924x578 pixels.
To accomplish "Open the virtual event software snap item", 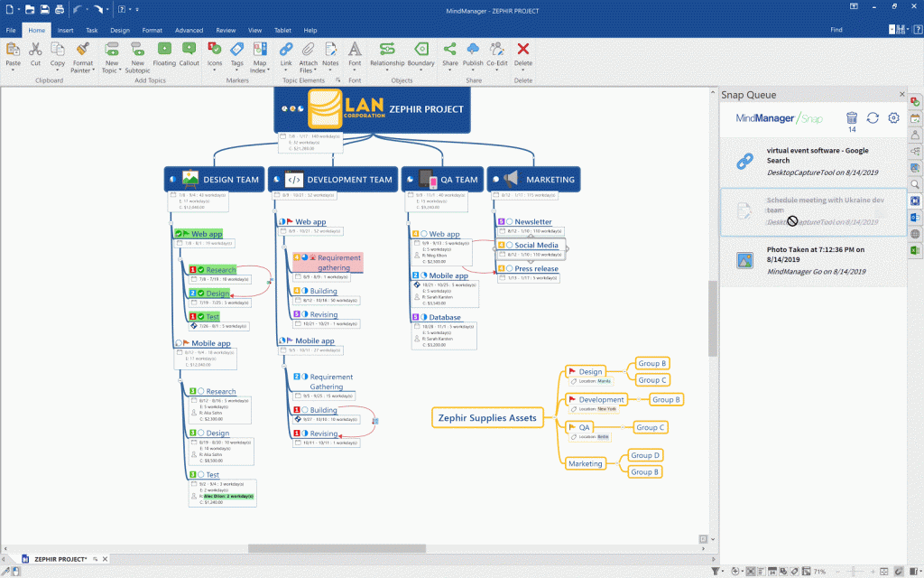I will (812, 161).
